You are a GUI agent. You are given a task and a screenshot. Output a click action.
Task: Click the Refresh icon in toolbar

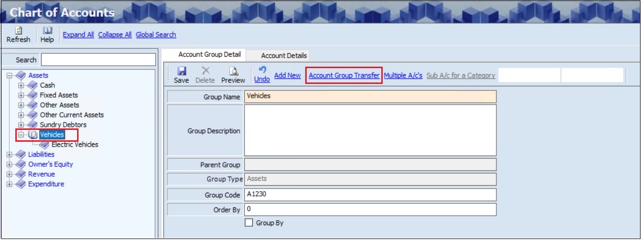click(x=18, y=31)
